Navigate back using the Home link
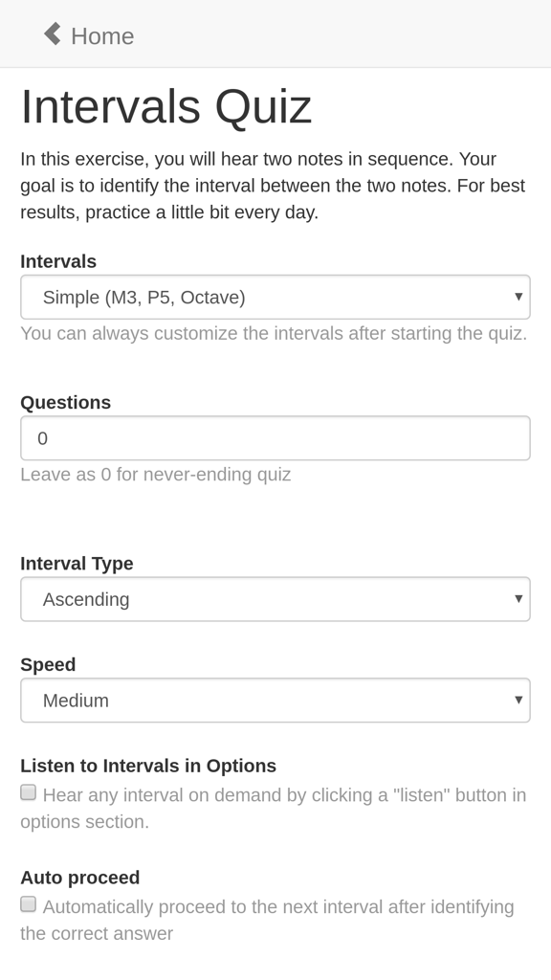The width and height of the screenshot is (551, 980). pos(86,36)
